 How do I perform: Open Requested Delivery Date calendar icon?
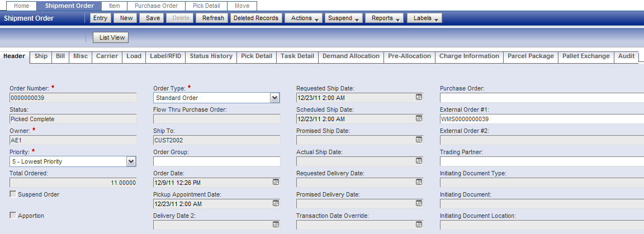click(x=419, y=182)
